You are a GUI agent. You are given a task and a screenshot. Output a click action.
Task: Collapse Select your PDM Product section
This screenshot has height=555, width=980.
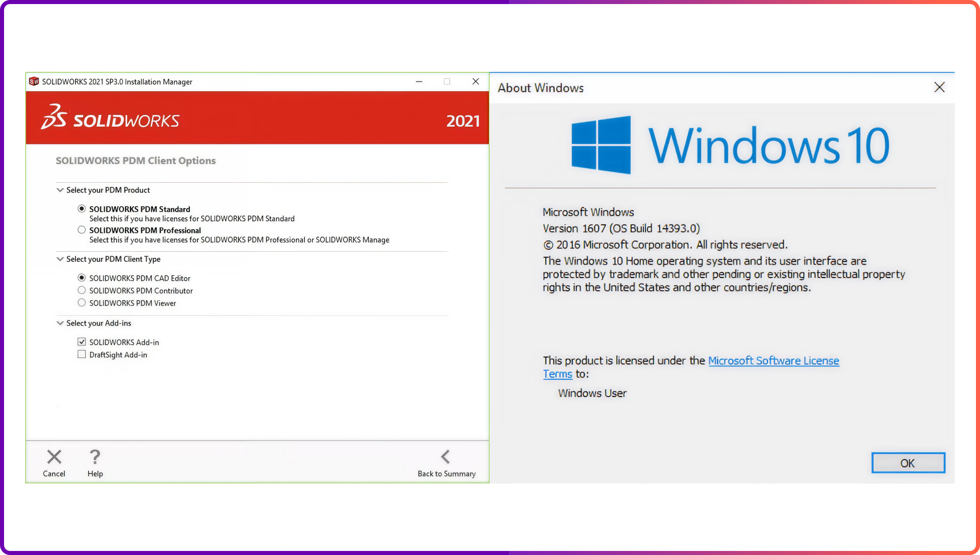tap(60, 190)
